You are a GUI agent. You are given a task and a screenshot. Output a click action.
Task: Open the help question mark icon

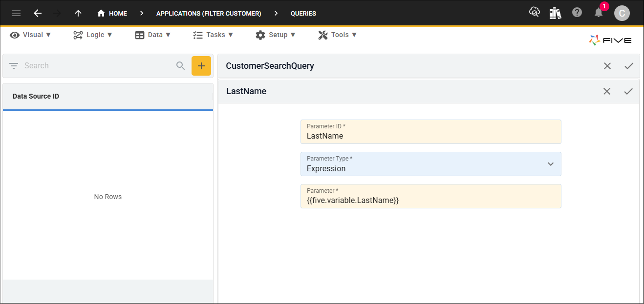577,12
